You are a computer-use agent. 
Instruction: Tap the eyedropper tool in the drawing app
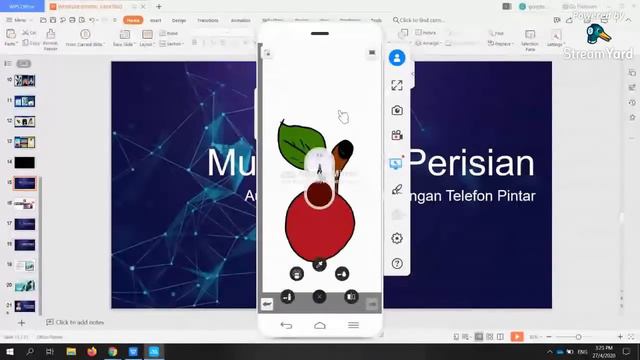[x=319, y=265]
